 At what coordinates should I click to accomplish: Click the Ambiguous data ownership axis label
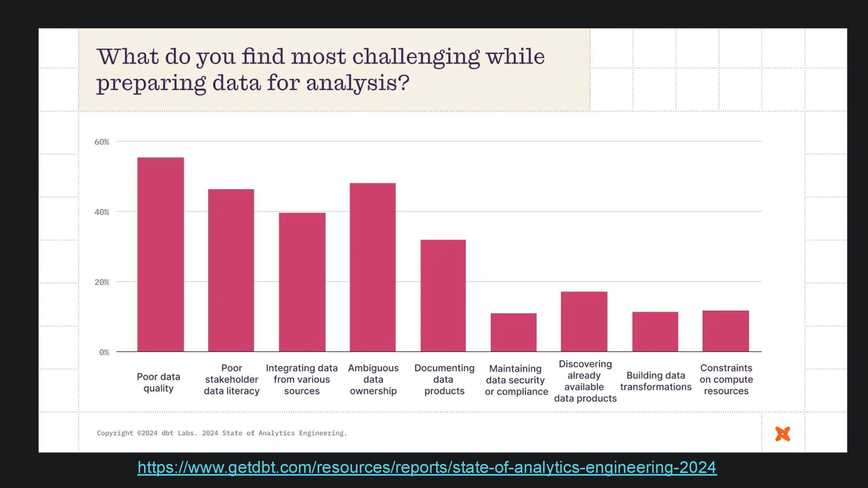tap(373, 380)
